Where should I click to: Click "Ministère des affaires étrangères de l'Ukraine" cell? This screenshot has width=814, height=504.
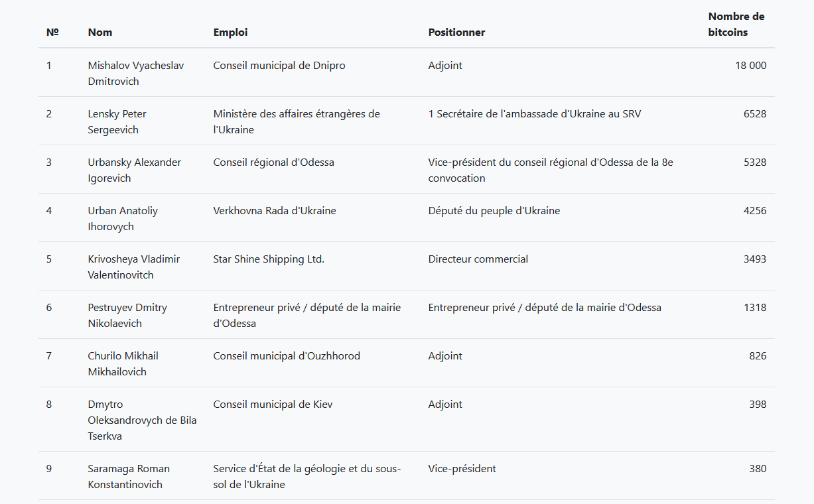[x=297, y=121]
